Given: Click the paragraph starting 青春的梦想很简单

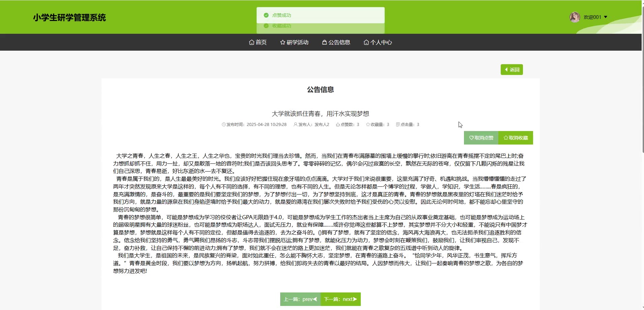Looking at the screenshot, I should coord(320,233).
